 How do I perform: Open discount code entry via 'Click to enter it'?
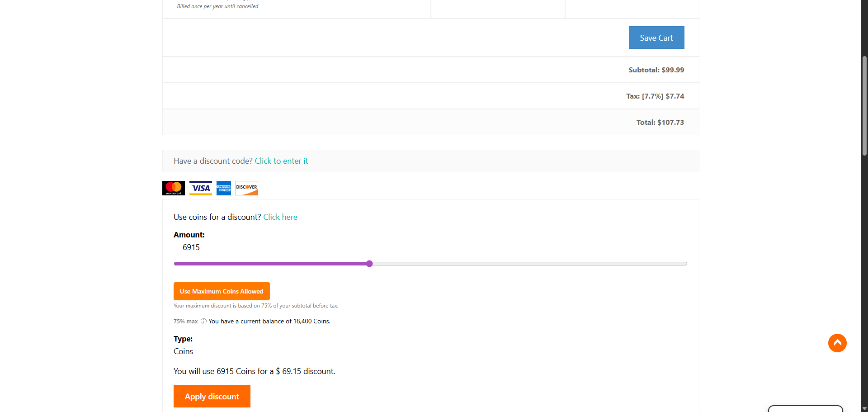(281, 161)
